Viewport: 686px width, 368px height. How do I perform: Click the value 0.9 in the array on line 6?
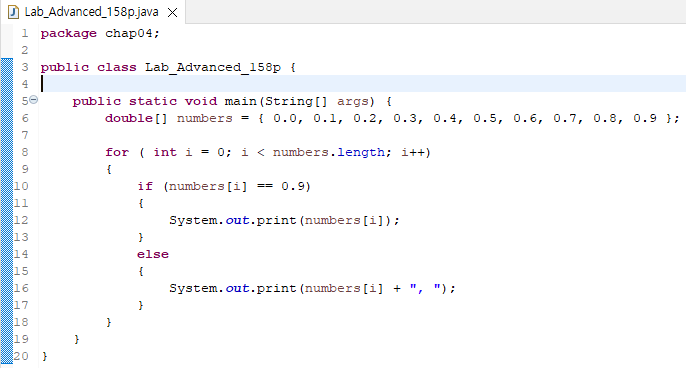[x=645, y=119]
